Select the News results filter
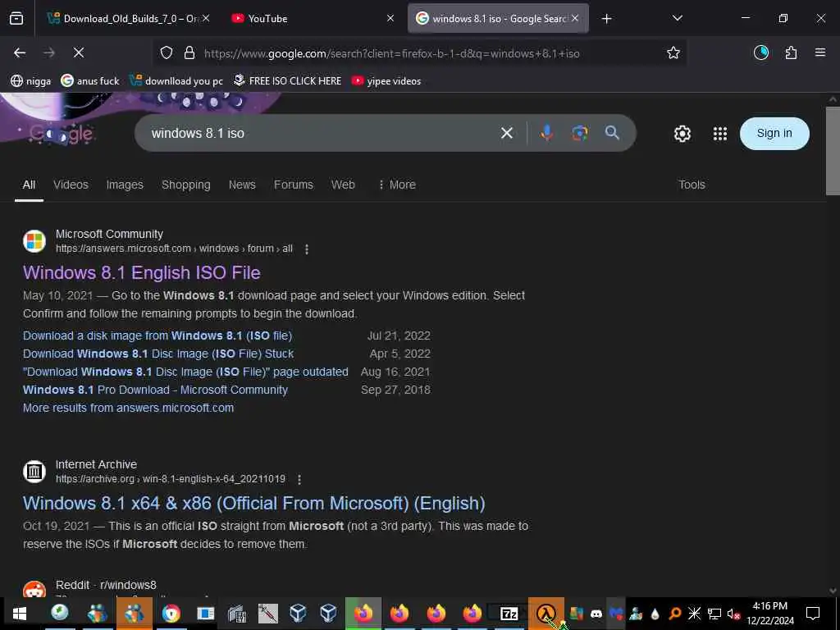The height and width of the screenshot is (630, 840). pyautogui.click(x=242, y=185)
